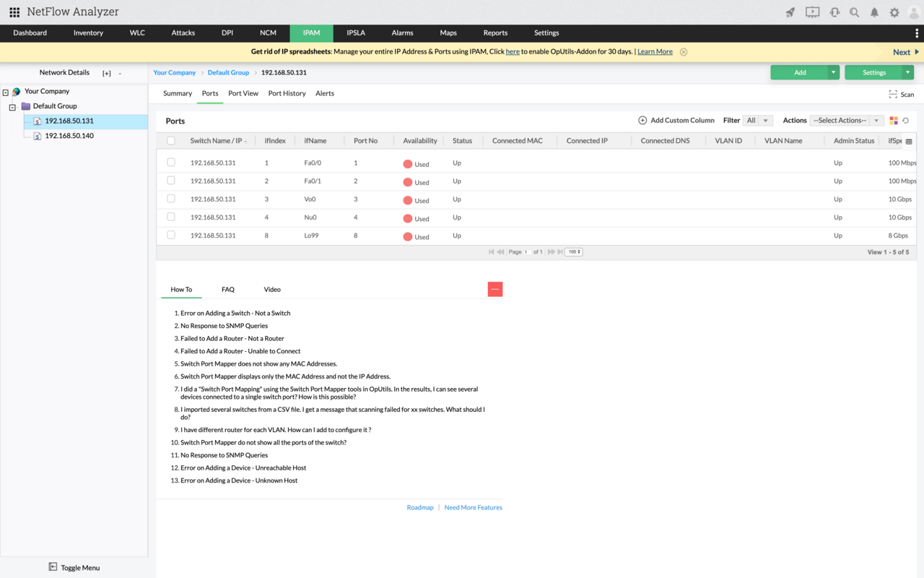Switch to the Port View tab

(243, 93)
